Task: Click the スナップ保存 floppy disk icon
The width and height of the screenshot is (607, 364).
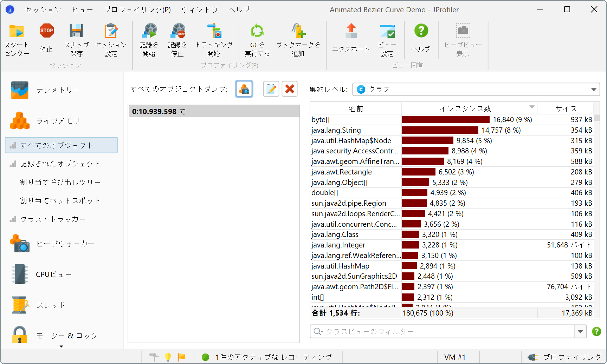Action: 76,40
